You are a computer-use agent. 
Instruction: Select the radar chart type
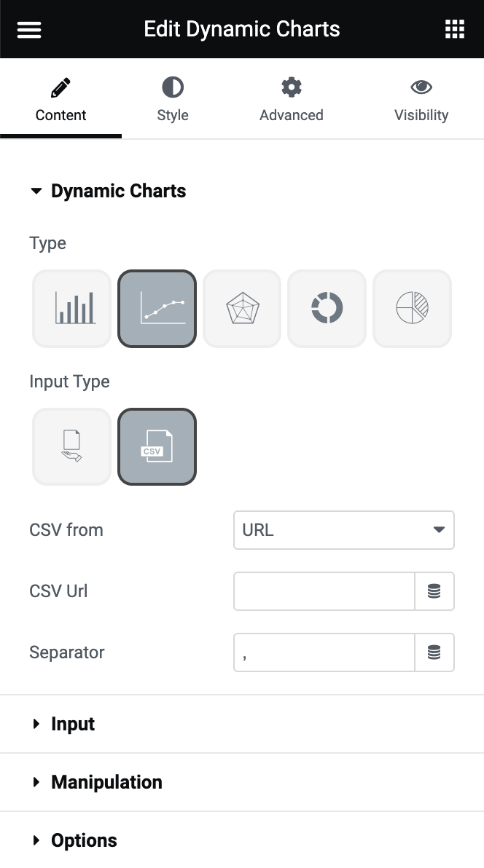pyautogui.click(x=242, y=309)
